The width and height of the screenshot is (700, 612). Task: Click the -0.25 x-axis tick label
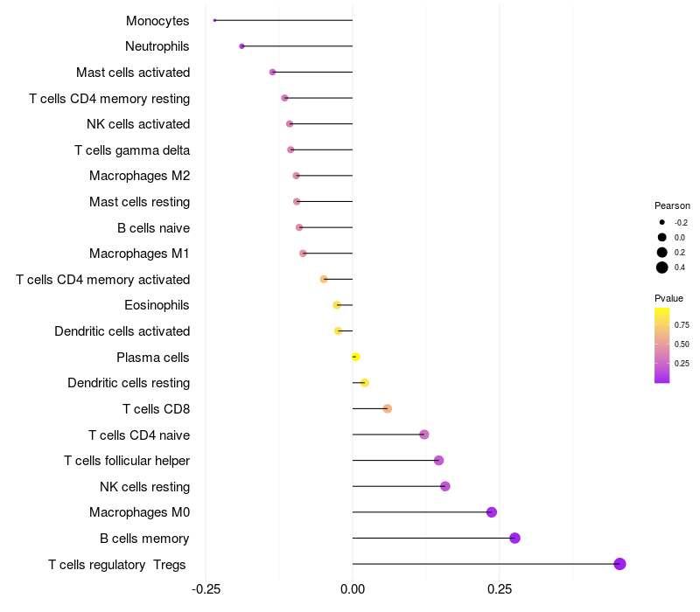pos(206,589)
